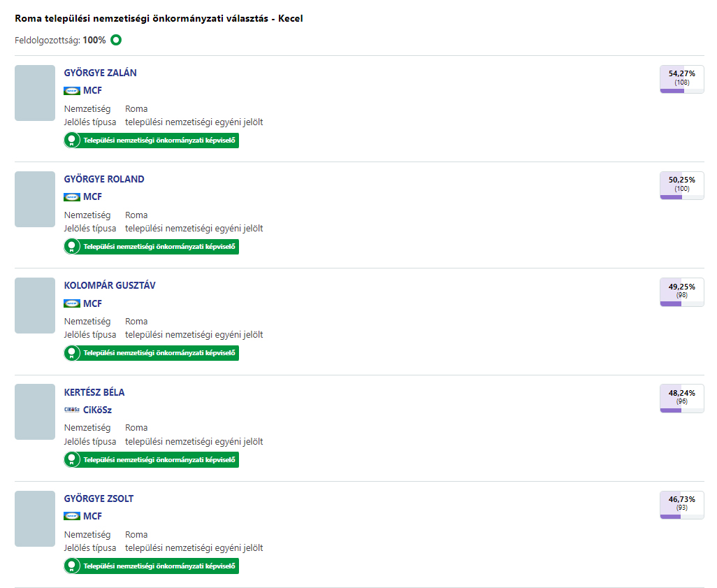This screenshot has width=717, height=588.
Task: Click the 46,73% vote result box
Action: [681, 505]
